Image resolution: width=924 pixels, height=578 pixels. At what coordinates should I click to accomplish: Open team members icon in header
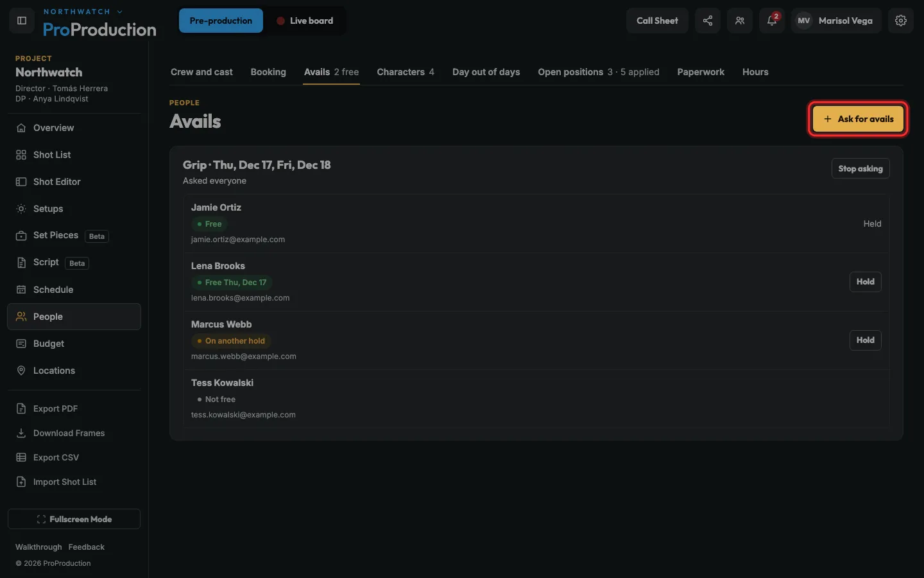[x=740, y=21]
